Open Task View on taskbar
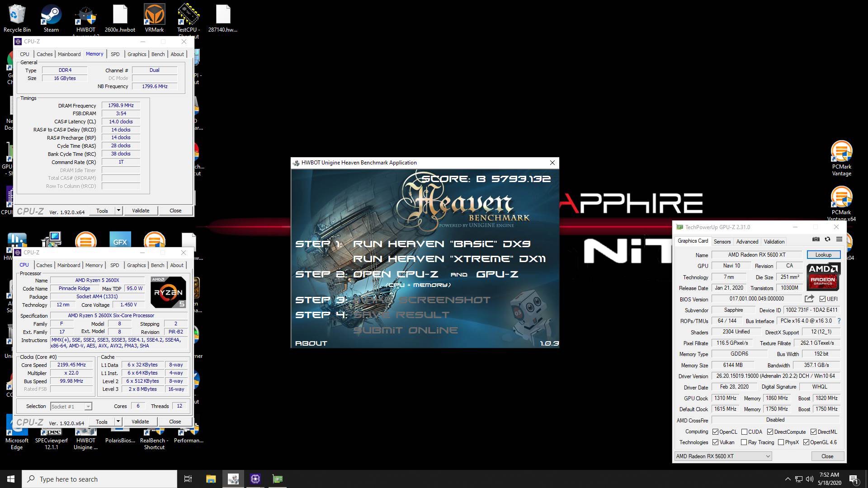 tap(188, 479)
